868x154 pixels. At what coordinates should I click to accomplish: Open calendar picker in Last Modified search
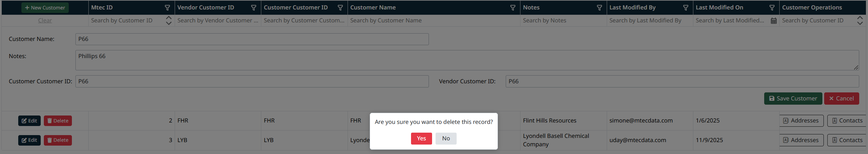pyautogui.click(x=773, y=21)
